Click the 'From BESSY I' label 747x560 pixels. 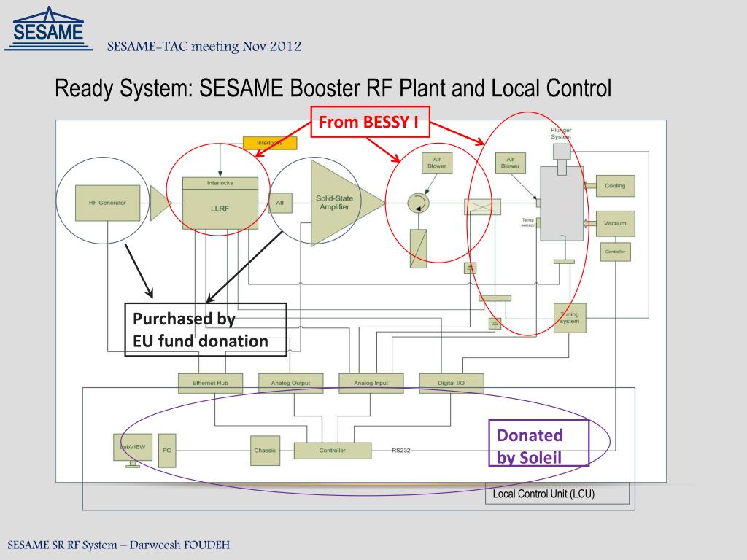[x=370, y=122]
